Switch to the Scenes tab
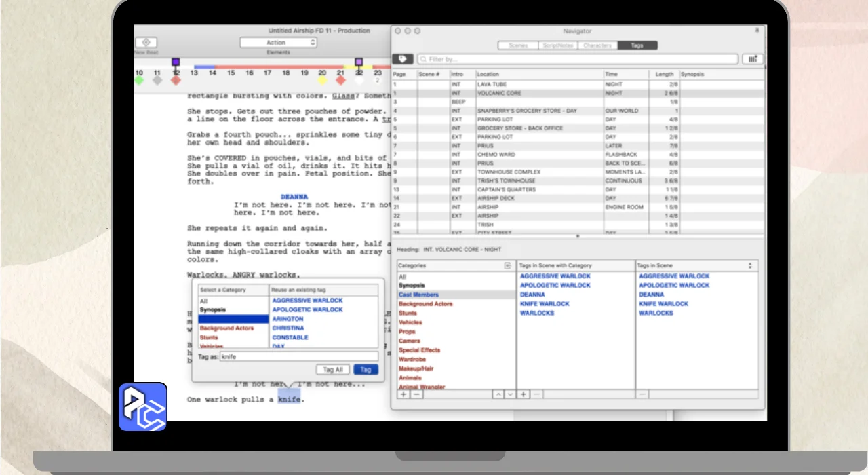 (x=518, y=45)
